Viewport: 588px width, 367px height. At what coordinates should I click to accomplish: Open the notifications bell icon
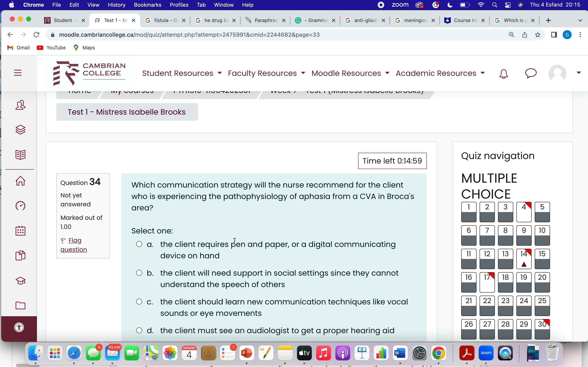(503, 74)
